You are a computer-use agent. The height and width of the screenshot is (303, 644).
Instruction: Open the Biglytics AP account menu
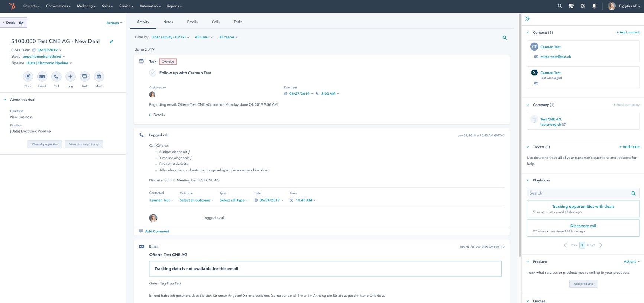630,6
